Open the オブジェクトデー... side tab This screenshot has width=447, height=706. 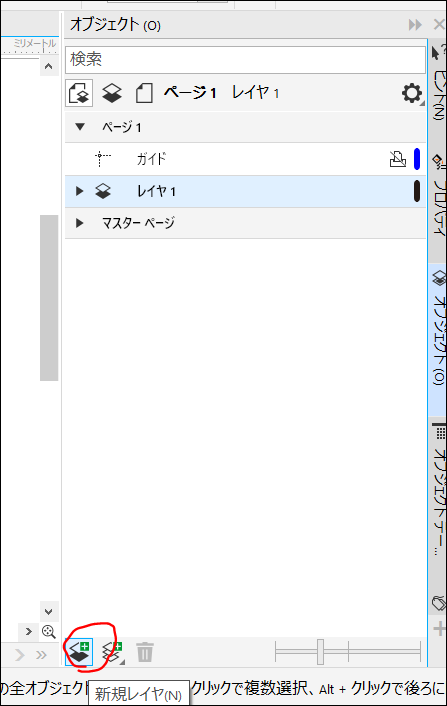click(x=438, y=491)
